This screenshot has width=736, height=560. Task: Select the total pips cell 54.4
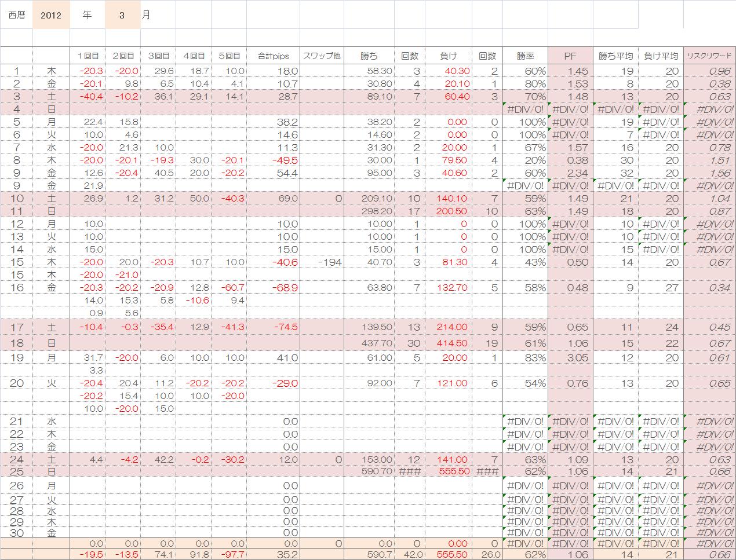(274, 173)
